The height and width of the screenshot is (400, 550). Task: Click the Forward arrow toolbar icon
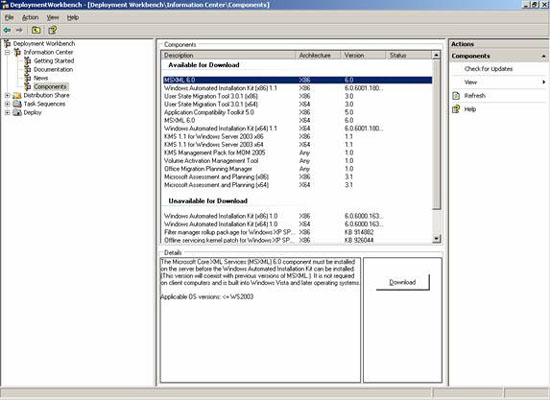coord(19,30)
